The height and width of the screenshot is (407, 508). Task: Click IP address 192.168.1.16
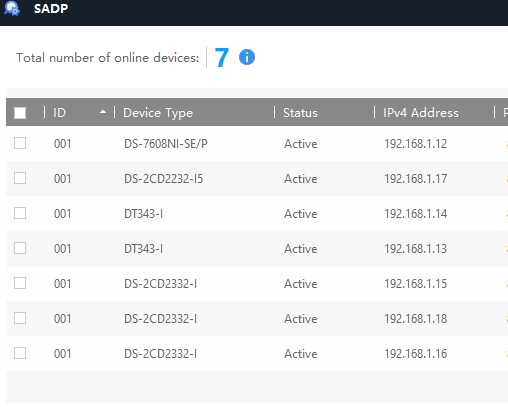(x=415, y=354)
